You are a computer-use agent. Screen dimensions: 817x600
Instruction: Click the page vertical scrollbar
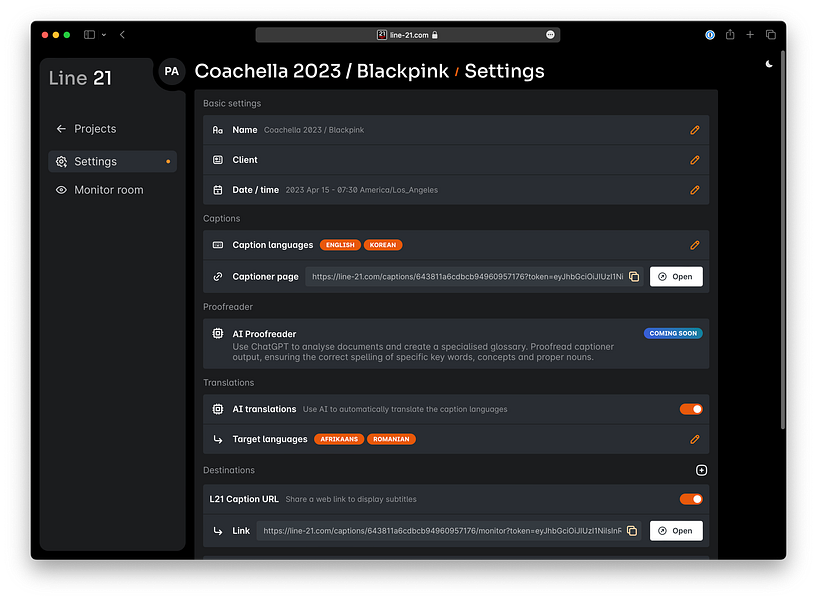click(x=783, y=240)
